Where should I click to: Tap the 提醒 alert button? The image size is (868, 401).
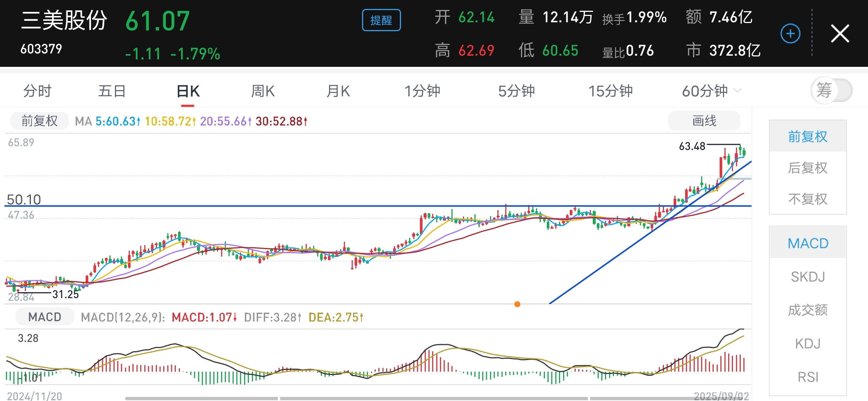[381, 20]
